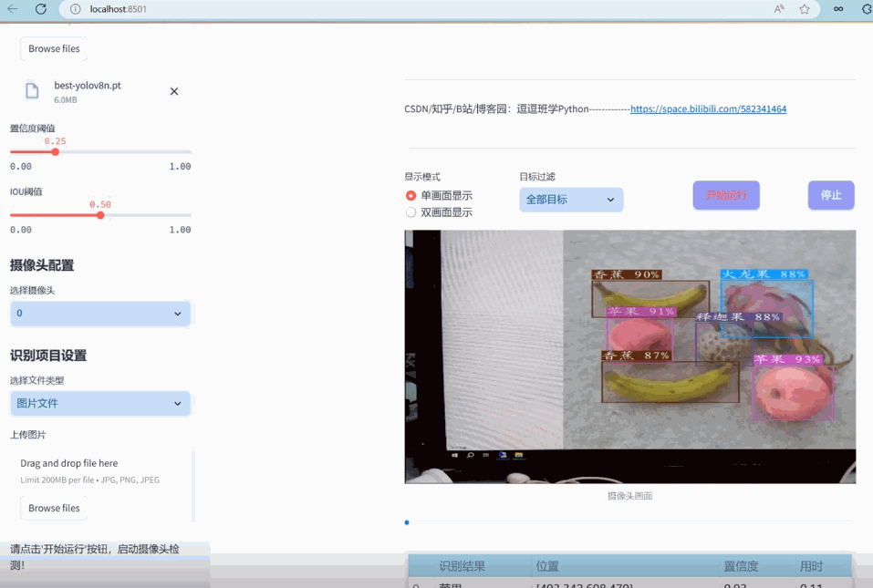Viewport: 873px width, 588px height.
Task: Go back with the browser back arrow
Action: point(12,9)
